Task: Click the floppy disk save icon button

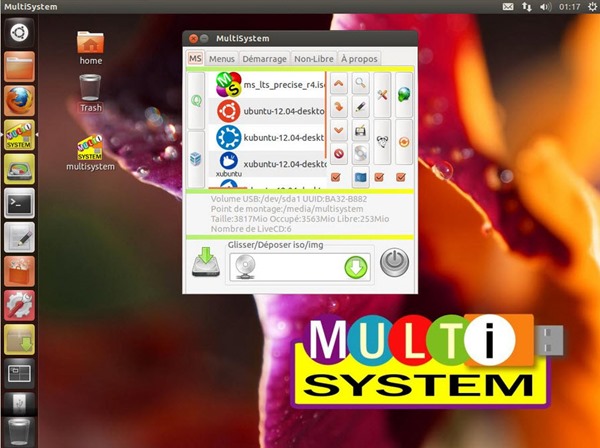Action: 360,130
